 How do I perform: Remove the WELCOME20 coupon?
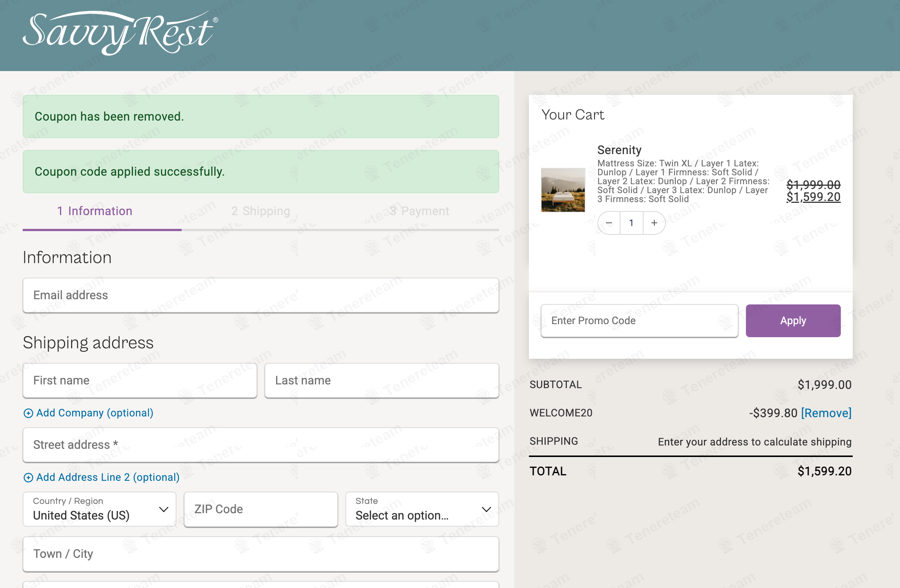click(826, 413)
